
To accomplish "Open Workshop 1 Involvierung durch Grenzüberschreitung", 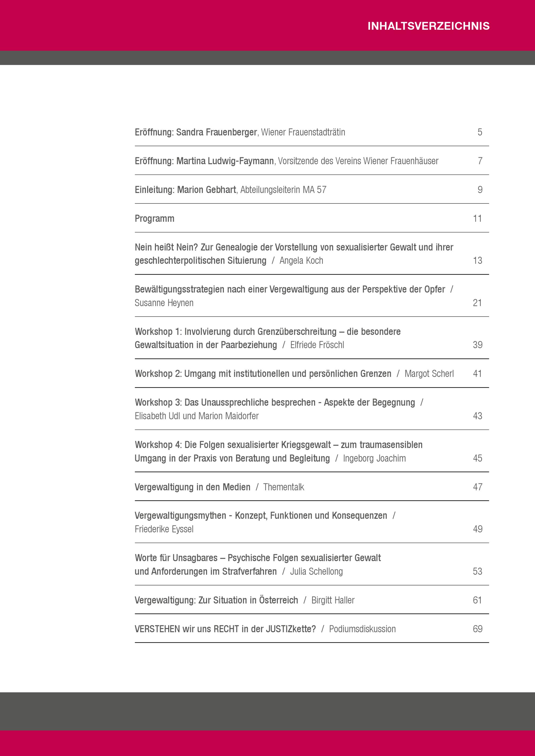I will point(267,331).
